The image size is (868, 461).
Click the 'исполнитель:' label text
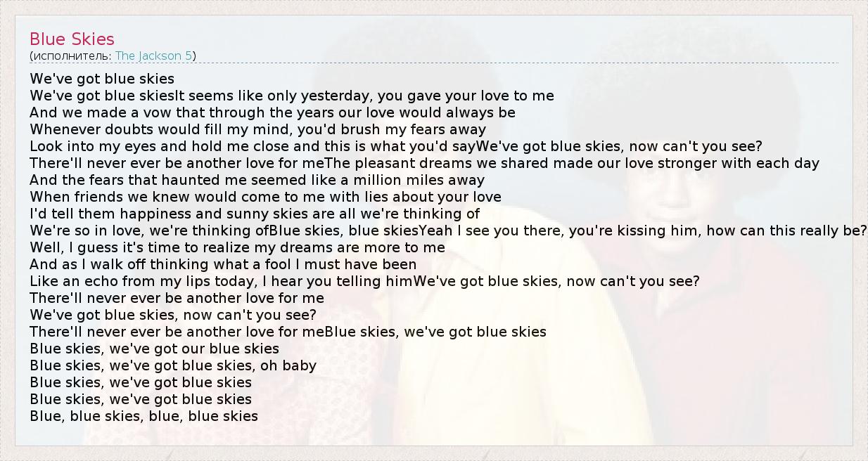coord(72,56)
